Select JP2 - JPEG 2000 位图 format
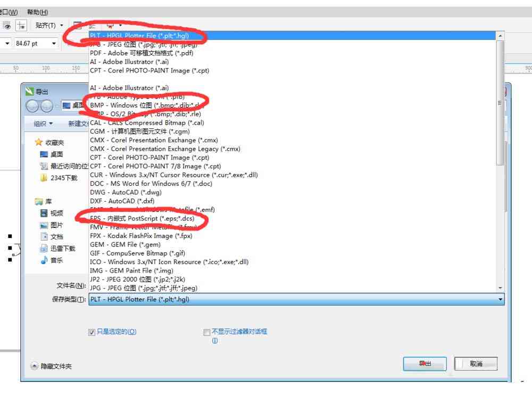 (292, 279)
